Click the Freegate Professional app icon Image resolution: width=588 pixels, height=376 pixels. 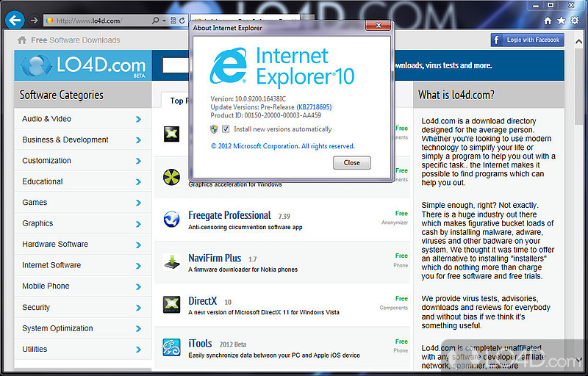click(171, 219)
